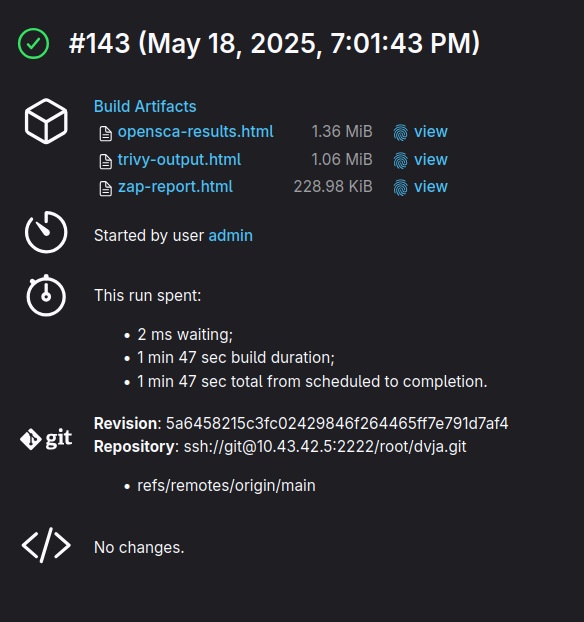Screen dimensions: 584x622
Task: View the opensca-results.html report
Action: pos(431,132)
